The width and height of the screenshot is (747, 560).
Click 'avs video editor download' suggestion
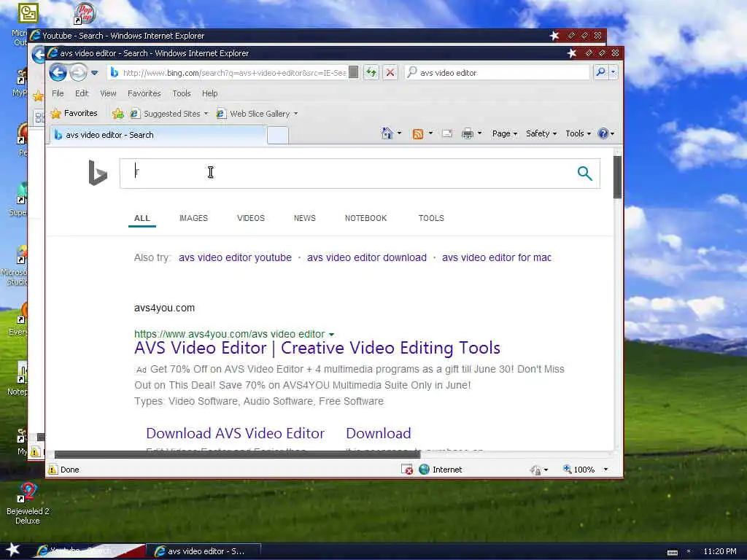coord(367,257)
